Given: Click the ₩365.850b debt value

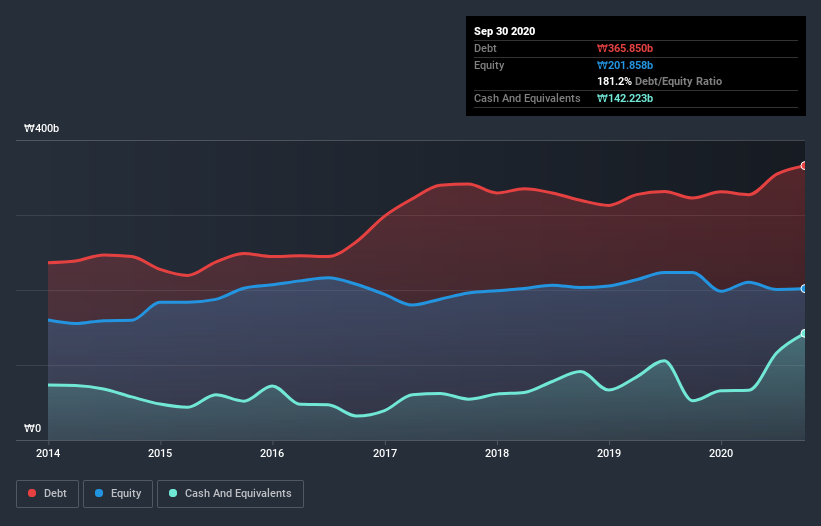Looking at the screenshot, I should [x=625, y=48].
